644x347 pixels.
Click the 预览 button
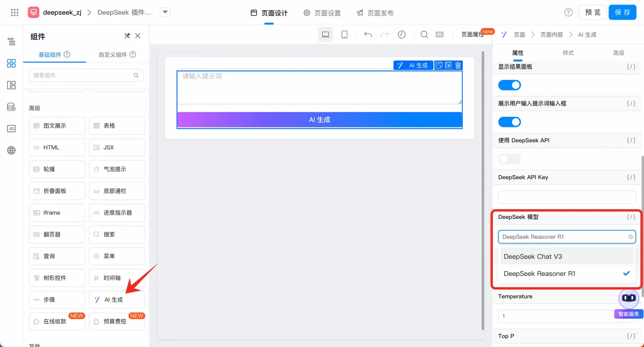coord(592,12)
